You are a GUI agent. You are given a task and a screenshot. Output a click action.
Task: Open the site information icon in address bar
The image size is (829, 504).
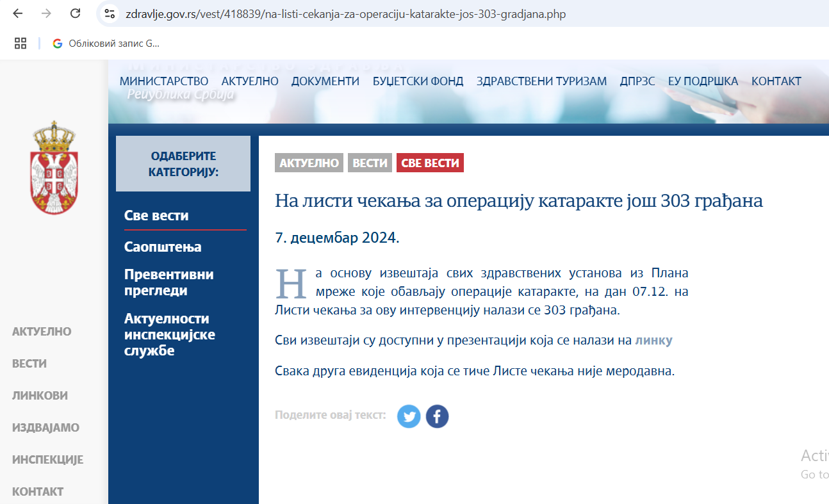(110, 14)
